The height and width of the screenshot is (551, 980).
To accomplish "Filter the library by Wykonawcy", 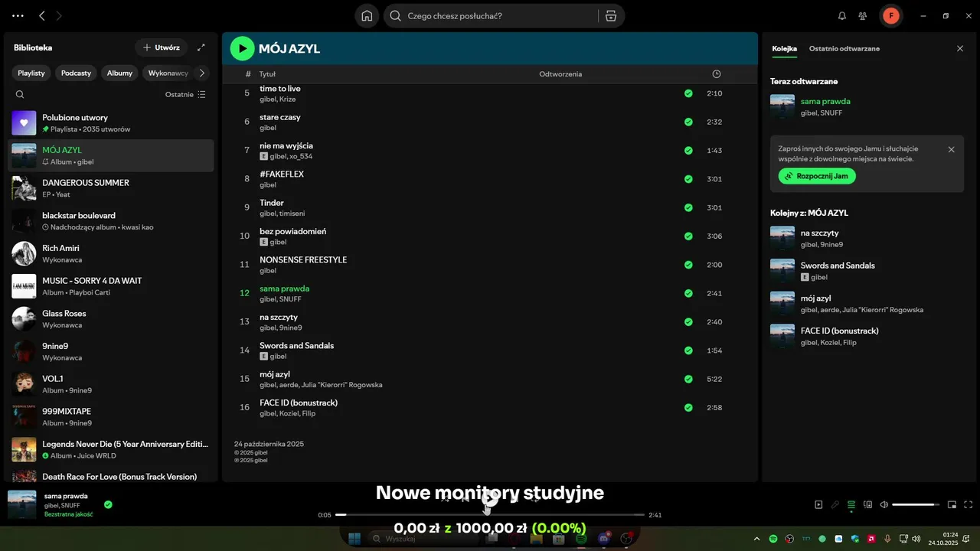I will pos(168,73).
